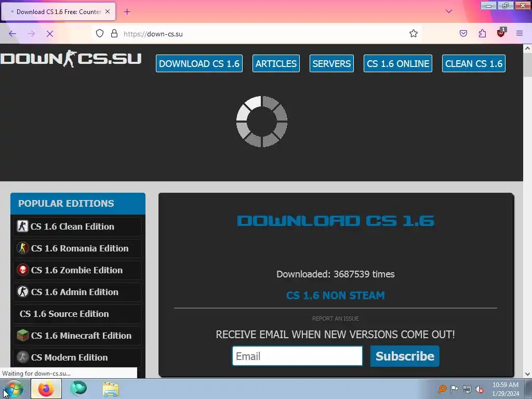Viewport: 532px width, 399px height.
Task: Click the Romania Edition round icon
Action: pos(23,248)
